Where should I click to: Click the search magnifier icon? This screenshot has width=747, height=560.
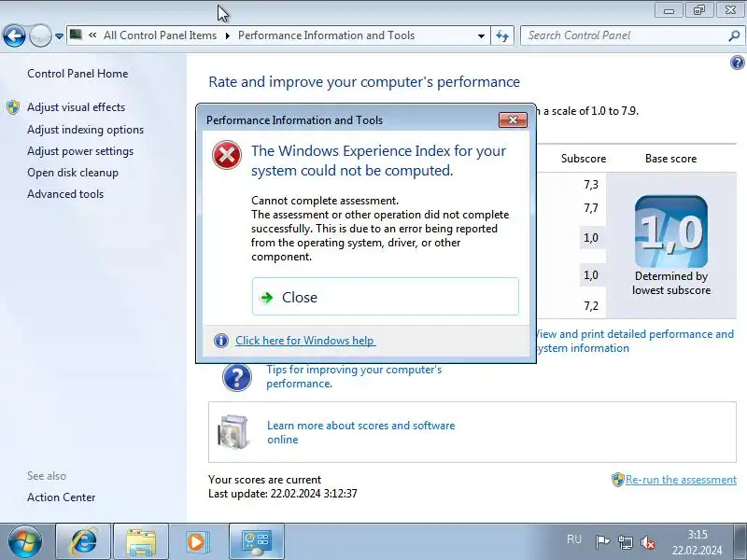click(734, 35)
